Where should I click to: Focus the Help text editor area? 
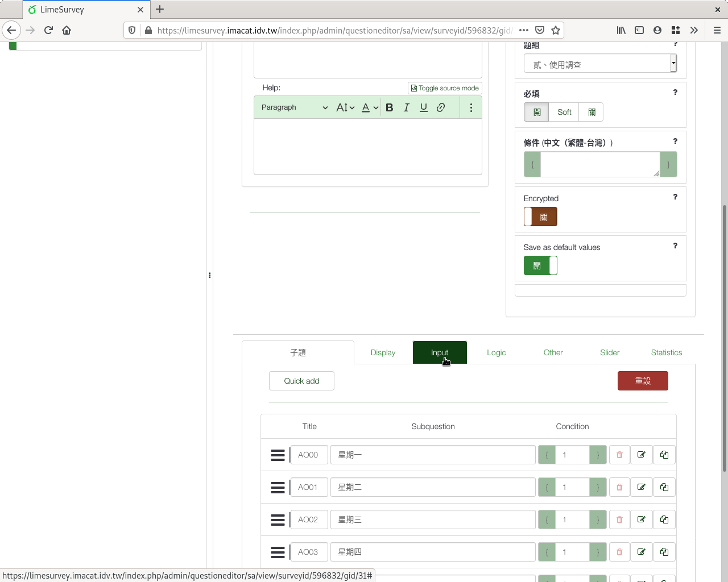pyautogui.click(x=368, y=147)
